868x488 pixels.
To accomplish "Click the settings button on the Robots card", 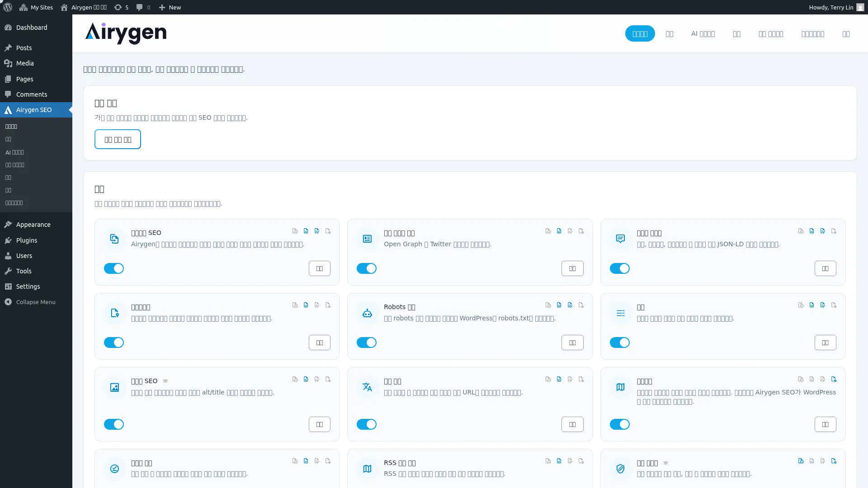I will (572, 343).
